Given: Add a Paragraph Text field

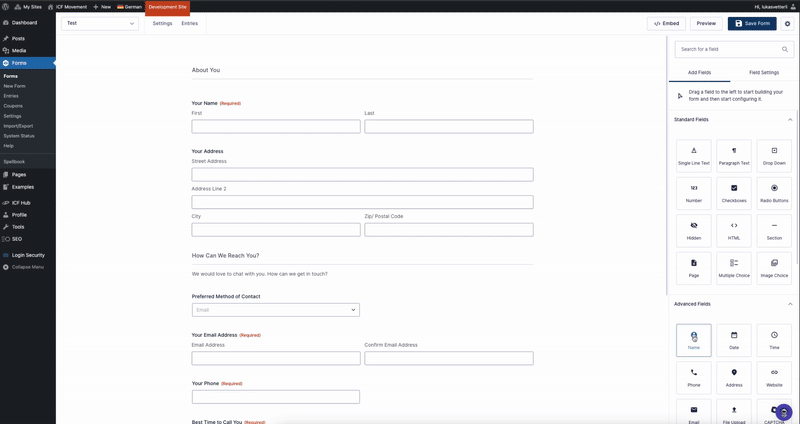Looking at the screenshot, I should pyautogui.click(x=734, y=156).
